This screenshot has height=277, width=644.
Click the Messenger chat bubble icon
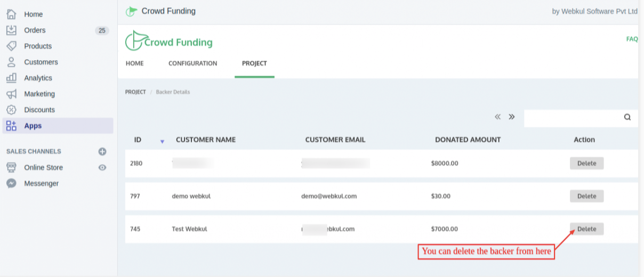[11, 183]
